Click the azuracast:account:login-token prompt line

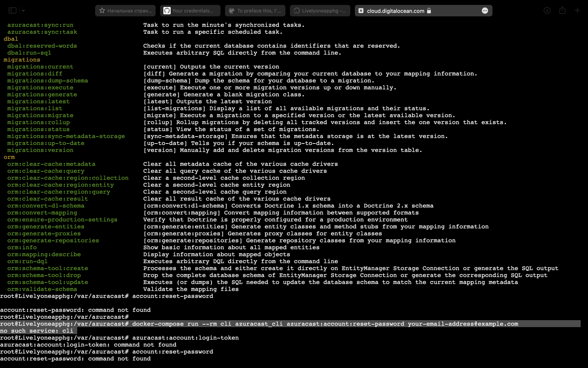(119, 338)
